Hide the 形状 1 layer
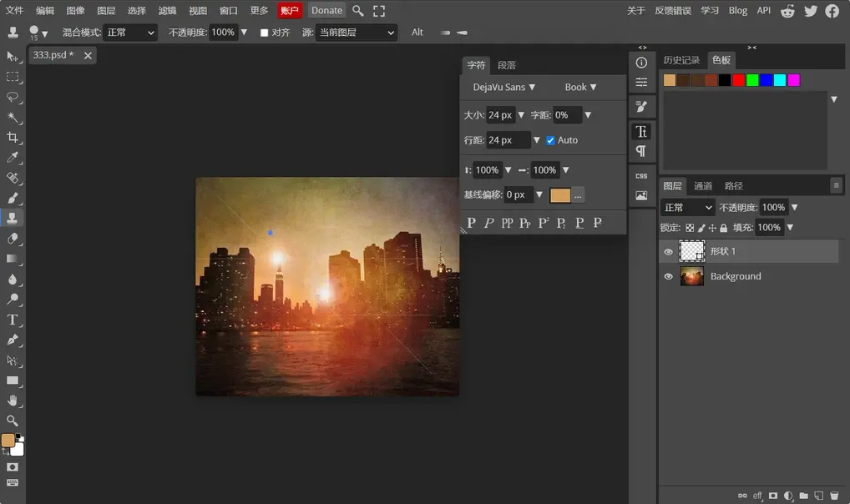 coord(669,251)
